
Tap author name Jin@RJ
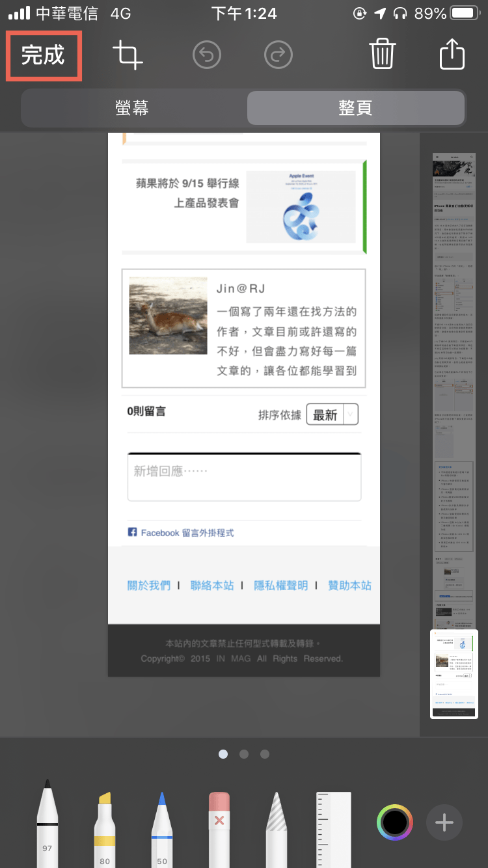(x=241, y=288)
